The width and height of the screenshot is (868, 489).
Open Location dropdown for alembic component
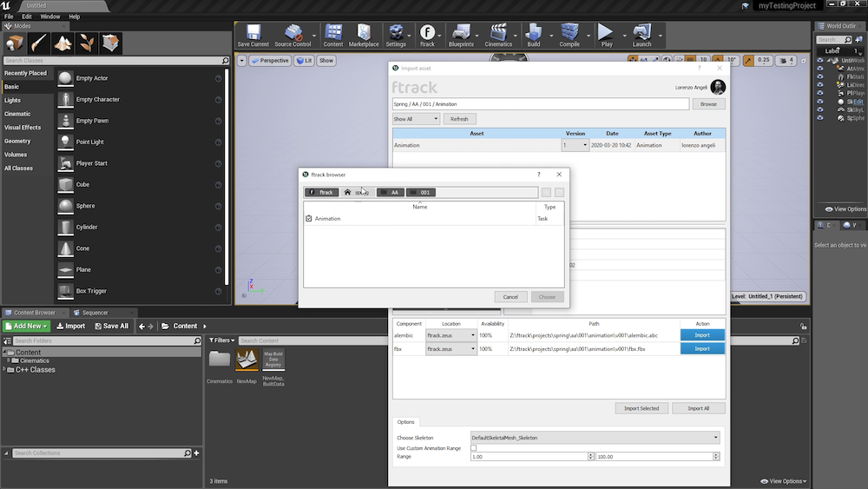tap(450, 335)
